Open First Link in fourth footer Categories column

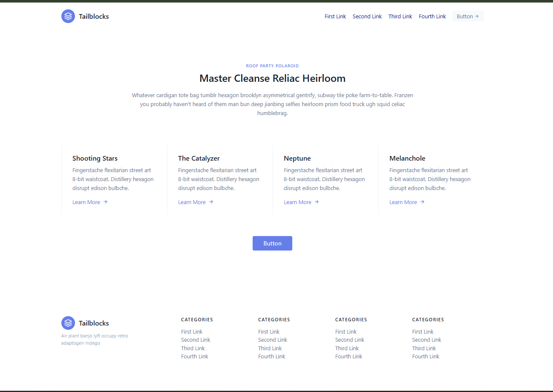pyautogui.click(x=423, y=332)
